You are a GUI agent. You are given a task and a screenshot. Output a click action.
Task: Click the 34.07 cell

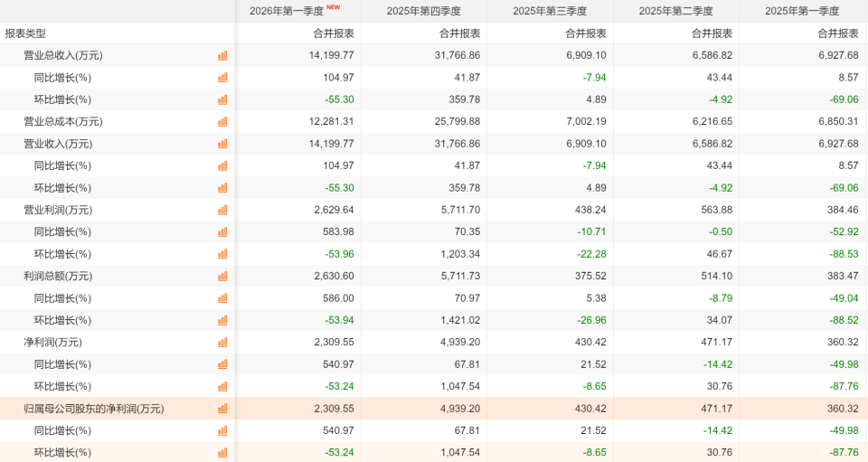720,320
